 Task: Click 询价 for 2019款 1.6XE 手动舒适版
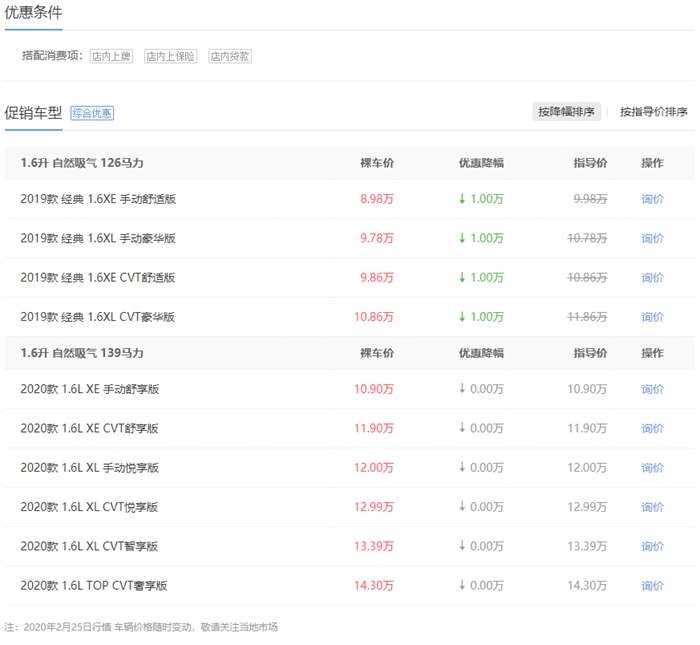(x=652, y=199)
